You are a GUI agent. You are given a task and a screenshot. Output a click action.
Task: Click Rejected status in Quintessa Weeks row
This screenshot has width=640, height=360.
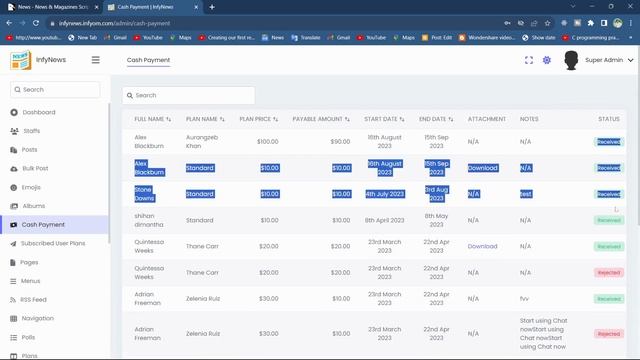[609, 273]
